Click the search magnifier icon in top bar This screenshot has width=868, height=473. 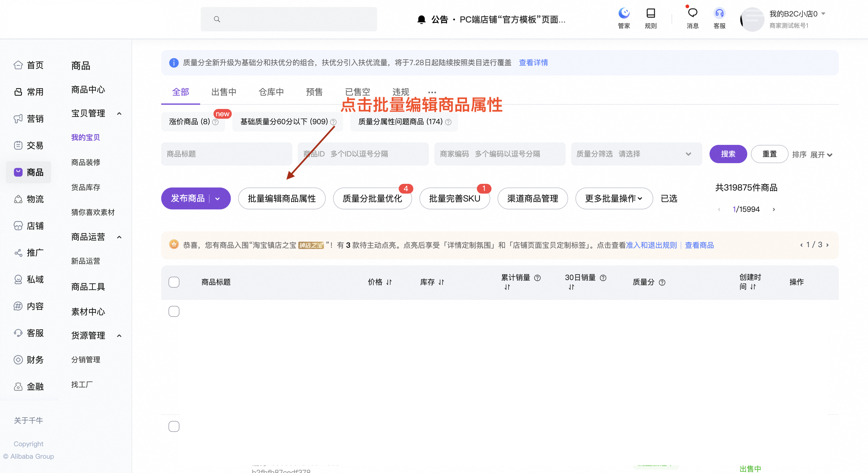click(217, 19)
